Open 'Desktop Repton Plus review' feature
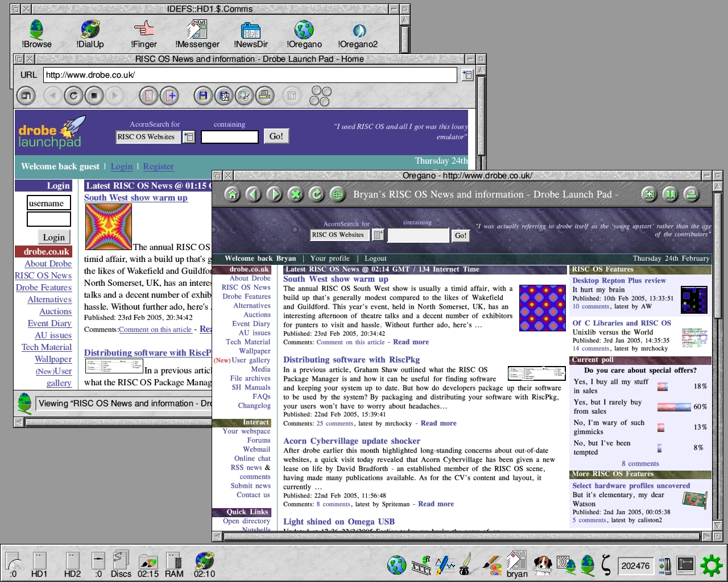728x582 pixels. click(x=619, y=281)
